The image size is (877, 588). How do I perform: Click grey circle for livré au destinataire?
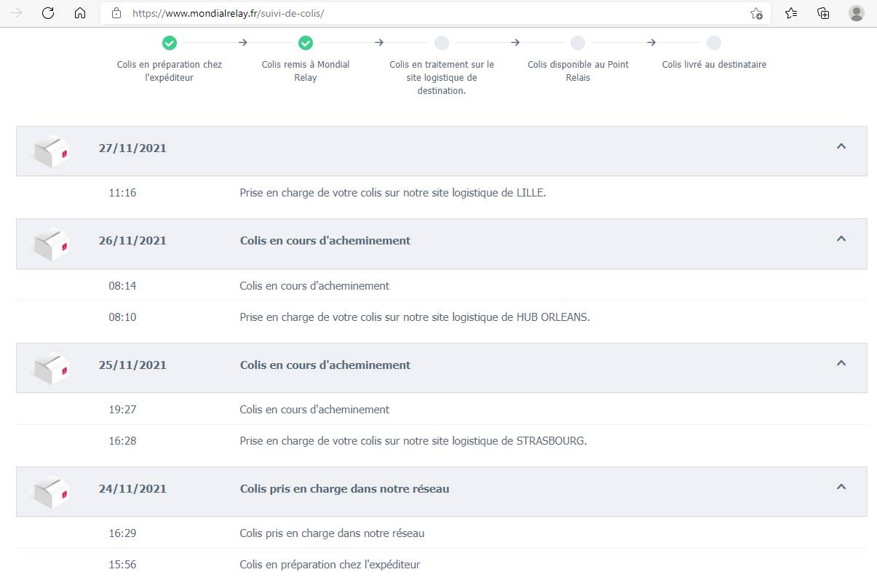(x=714, y=43)
